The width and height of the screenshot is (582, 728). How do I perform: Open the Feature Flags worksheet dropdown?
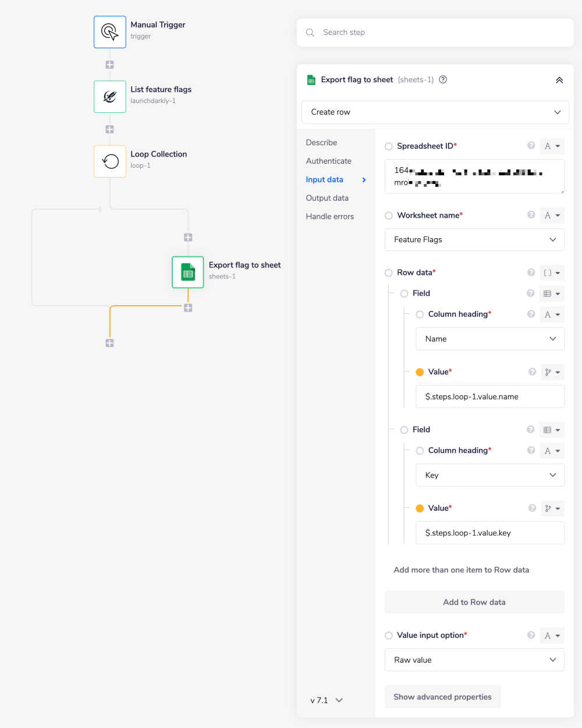[474, 240]
